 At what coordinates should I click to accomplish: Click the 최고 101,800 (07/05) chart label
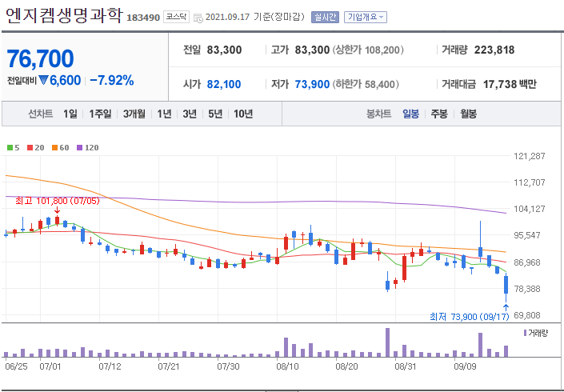tap(57, 201)
